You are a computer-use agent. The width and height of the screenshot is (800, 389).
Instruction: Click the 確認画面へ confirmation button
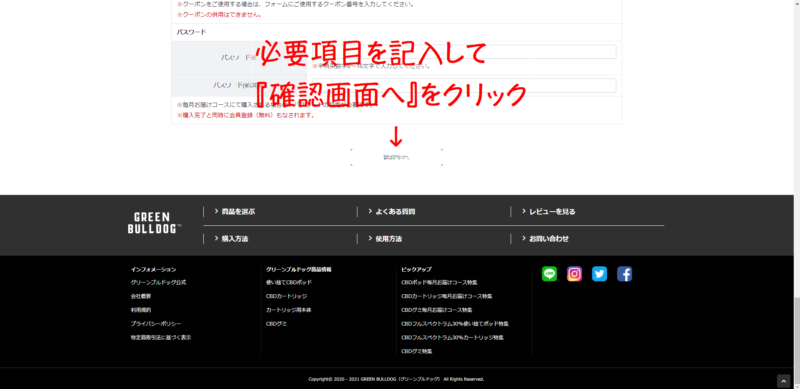click(x=396, y=157)
